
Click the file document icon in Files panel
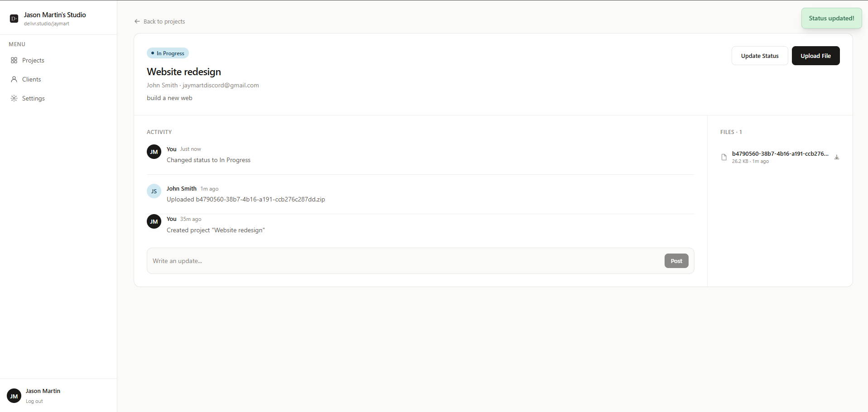(x=724, y=157)
